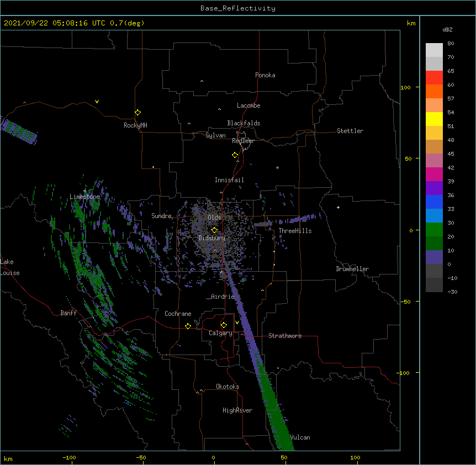Click the 100 tick on the right axis
Image resolution: width=476 pixels, height=465 pixels.
coord(405,87)
